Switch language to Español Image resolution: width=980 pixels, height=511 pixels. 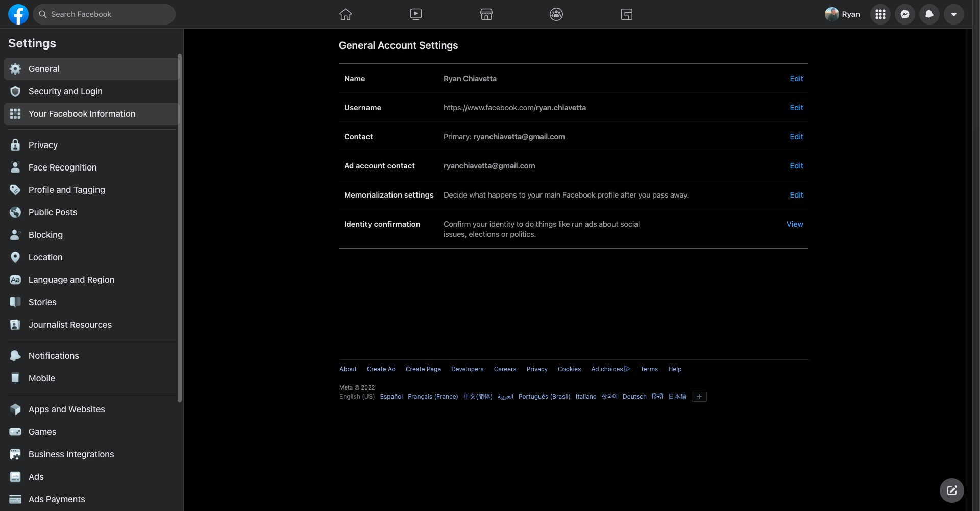coord(391,397)
